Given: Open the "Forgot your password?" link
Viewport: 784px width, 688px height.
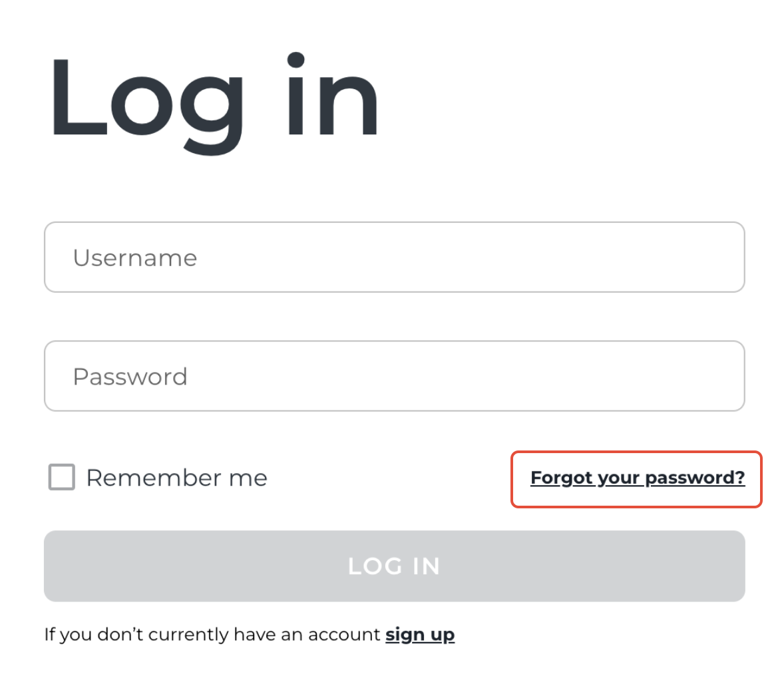Looking at the screenshot, I should [x=637, y=478].
